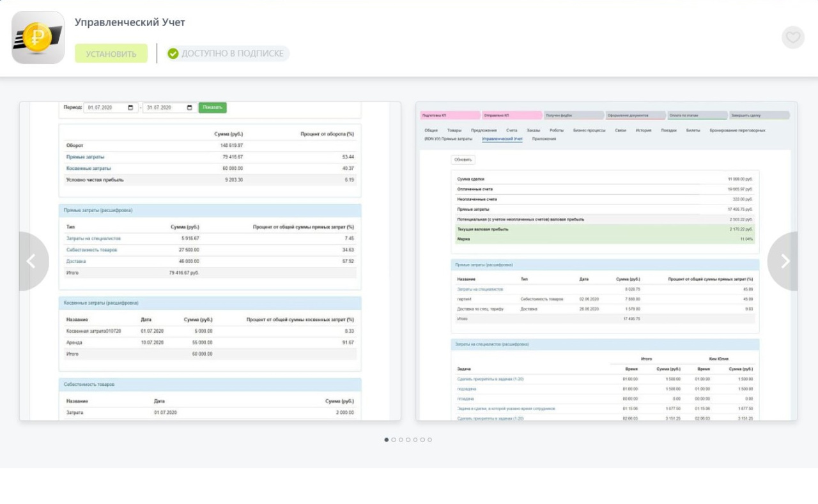
Task: Go to previous screenshot with left arrow
Action: [x=31, y=261]
